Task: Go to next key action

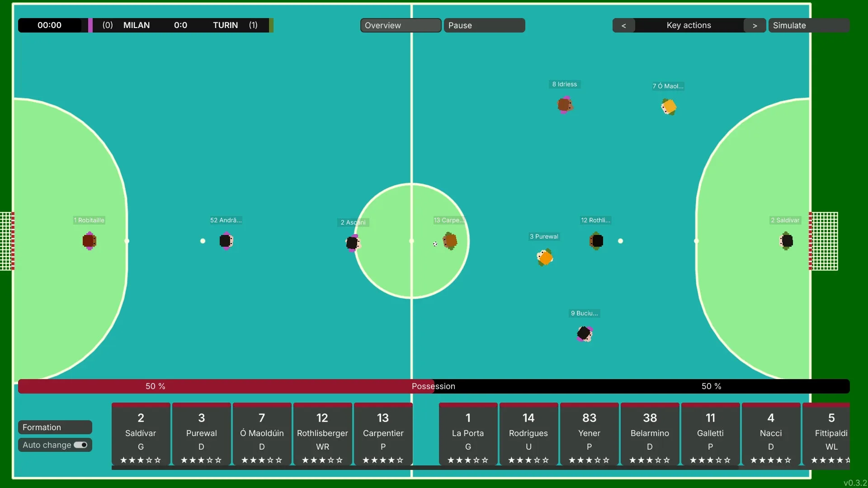Action: (755, 25)
